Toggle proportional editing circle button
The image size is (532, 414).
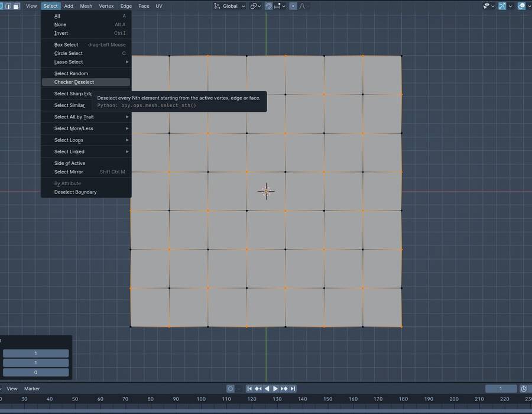coord(293,6)
